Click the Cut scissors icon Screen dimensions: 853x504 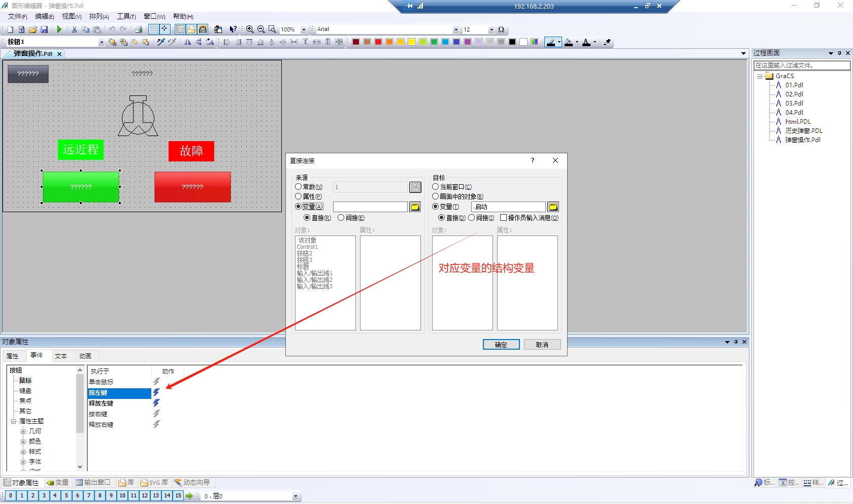[x=74, y=29]
